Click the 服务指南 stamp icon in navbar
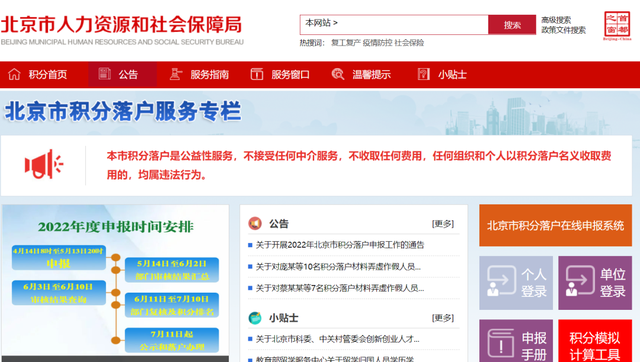640x362 pixels. click(x=176, y=74)
